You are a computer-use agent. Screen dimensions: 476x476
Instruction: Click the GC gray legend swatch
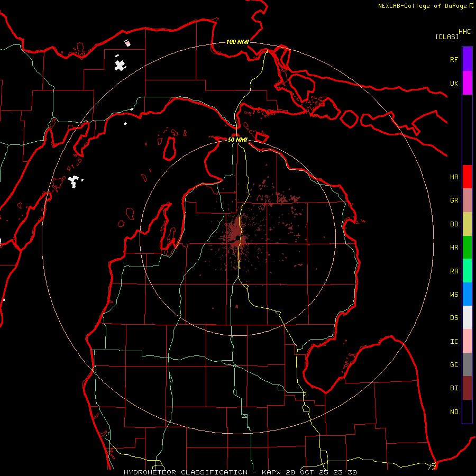pyautogui.click(x=467, y=364)
